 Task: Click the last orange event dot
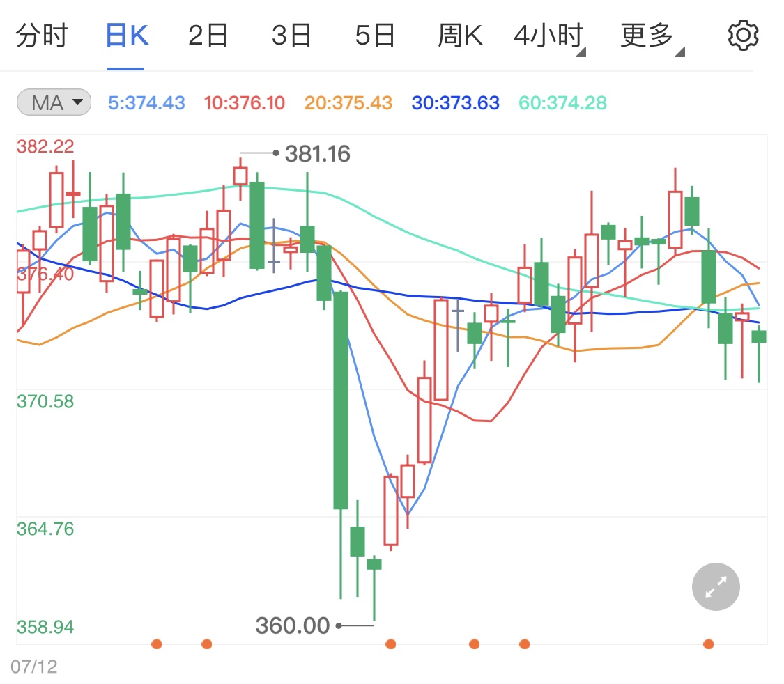(x=708, y=644)
